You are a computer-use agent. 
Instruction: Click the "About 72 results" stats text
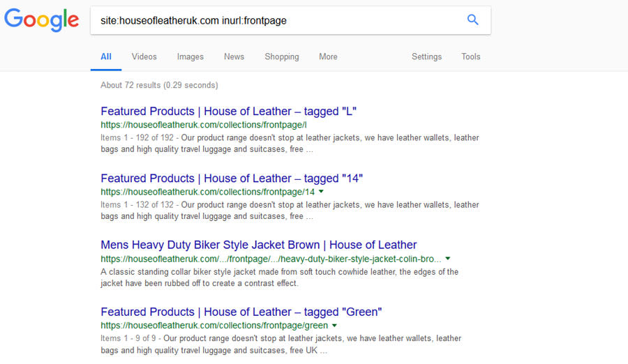click(x=159, y=85)
